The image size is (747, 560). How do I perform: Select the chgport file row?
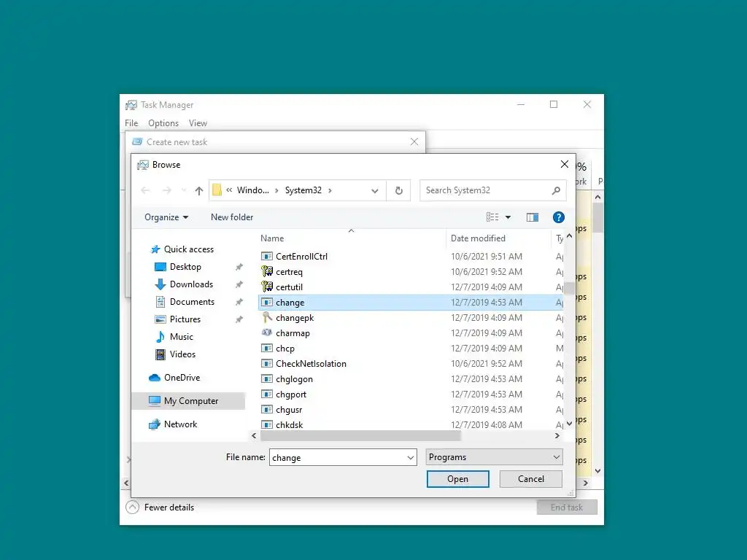(411, 394)
